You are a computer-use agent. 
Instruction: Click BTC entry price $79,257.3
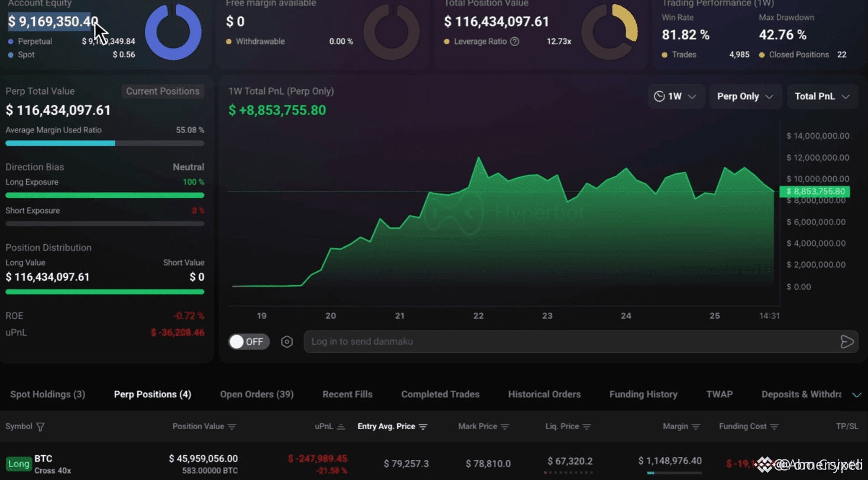406,463
